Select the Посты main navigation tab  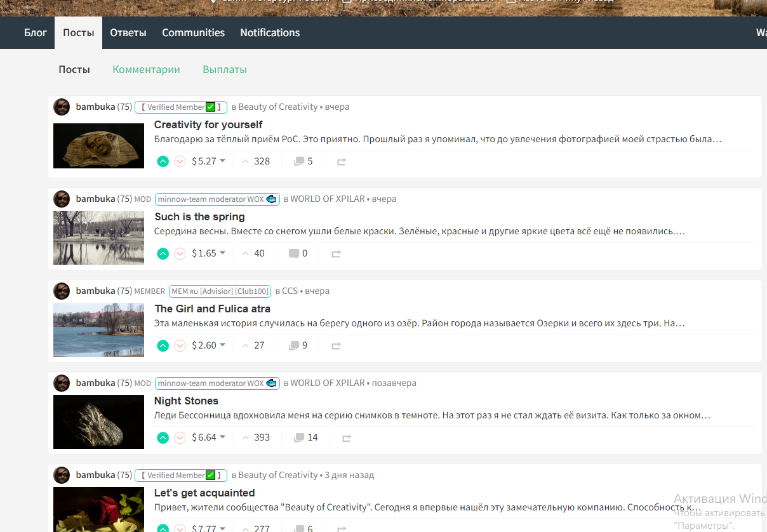pos(79,32)
